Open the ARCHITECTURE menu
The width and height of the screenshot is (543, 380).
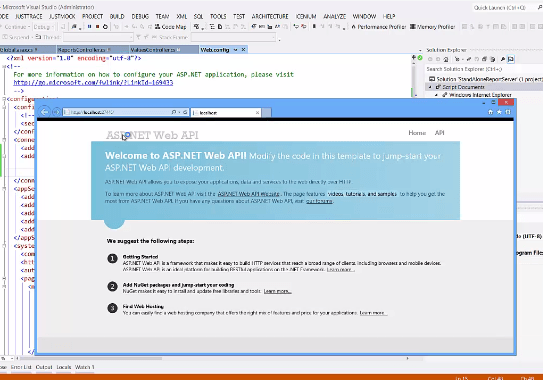click(x=270, y=16)
